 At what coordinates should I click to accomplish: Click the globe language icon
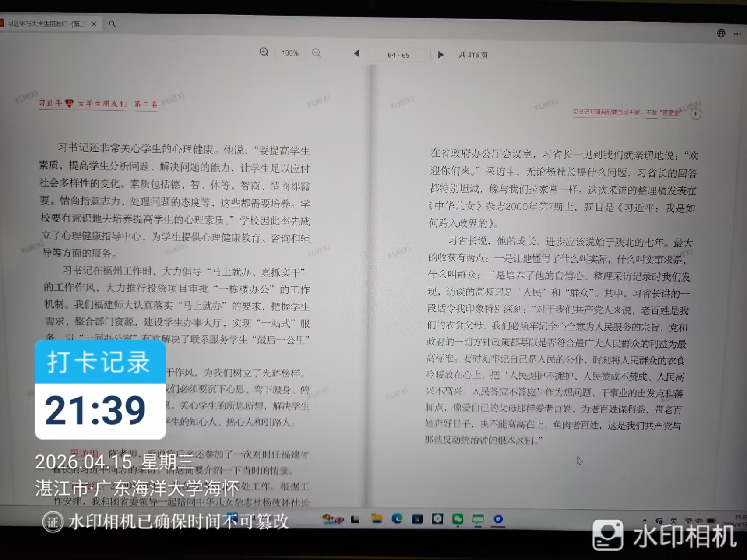(x=721, y=33)
